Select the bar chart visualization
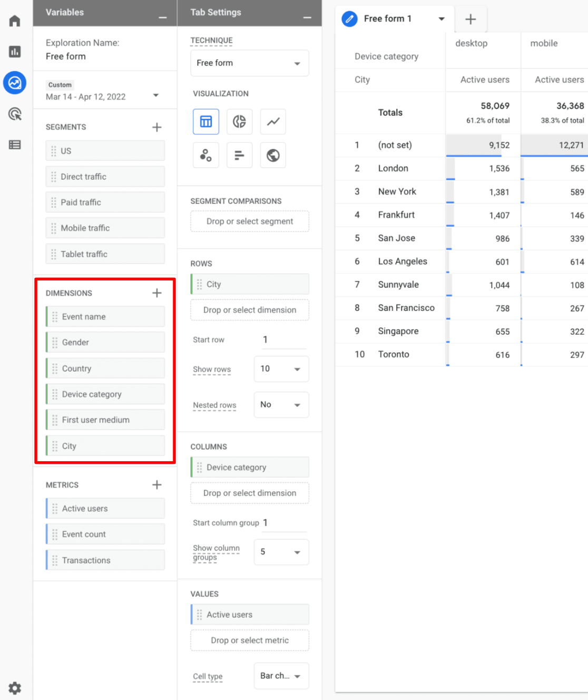This screenshot has height=700, width=588. 239,155
